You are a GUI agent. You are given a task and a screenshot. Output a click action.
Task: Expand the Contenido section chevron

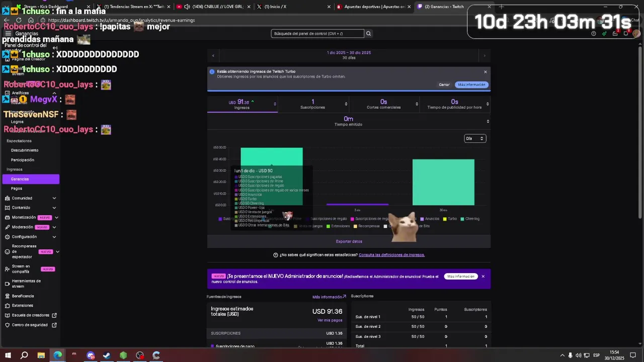pos(54,208)
